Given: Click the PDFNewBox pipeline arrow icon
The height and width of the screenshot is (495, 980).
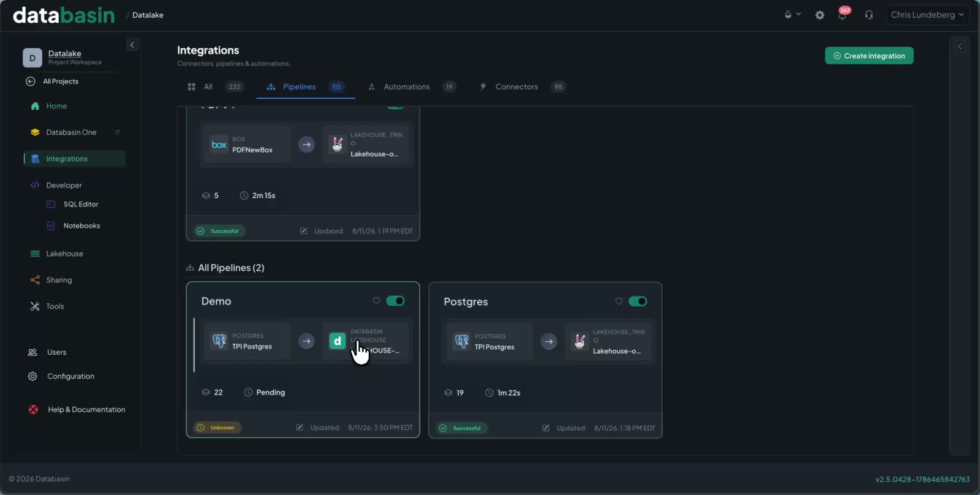Looking at the screenshot, I should pyautogui.click(x=306, y=145).
